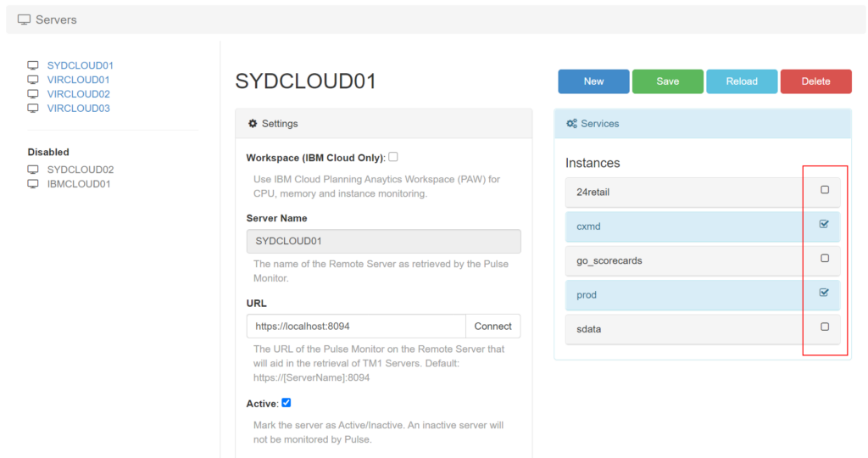Uncheck the prod instance checkbox
The width and height of the screenshot is (868, 458).
(824, 293)
